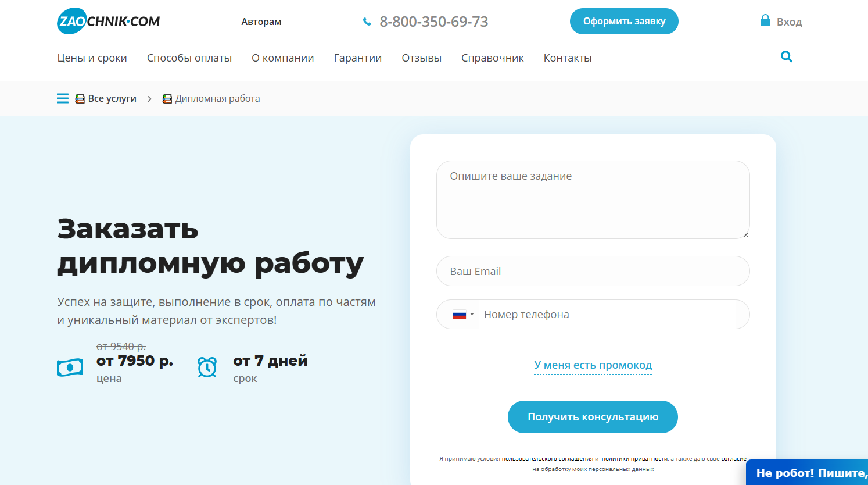Open the Все услуги breadcrumb
Screen dimensions: 868x485
click(x=112, y=98)
